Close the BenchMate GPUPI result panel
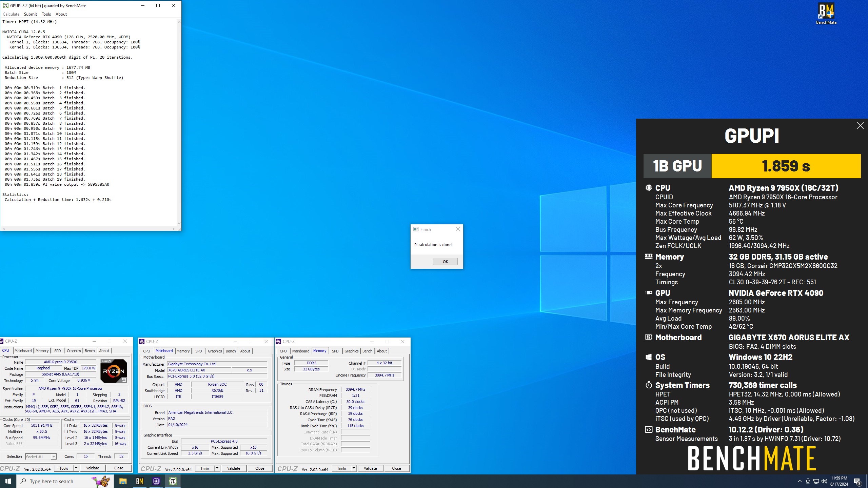 pos(860,126)
